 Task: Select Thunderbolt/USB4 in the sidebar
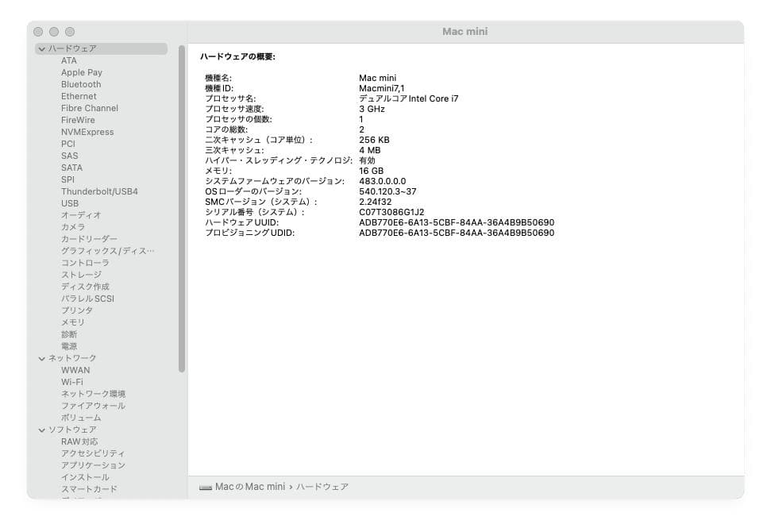(x=94, y=191)
